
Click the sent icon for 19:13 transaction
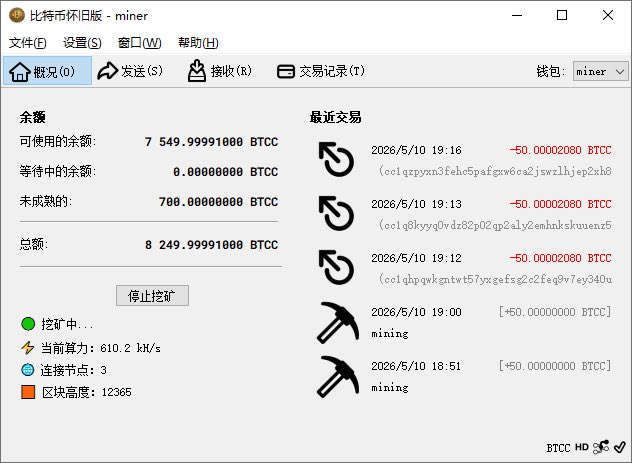[336, 213]
